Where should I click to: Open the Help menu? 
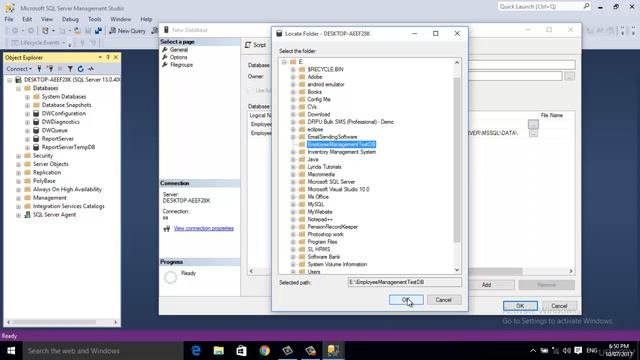(146, 19)
